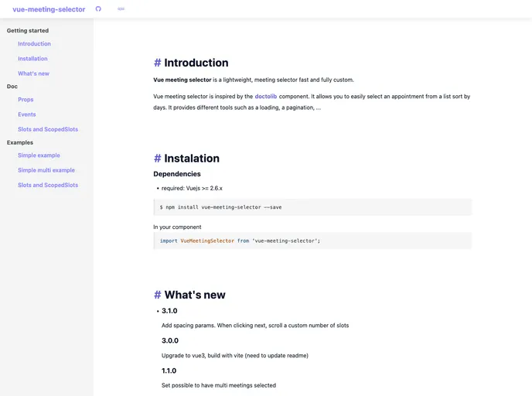Jump to What's new sidebar link
Screen dimensions: 532x396
(x=33, y=73)
